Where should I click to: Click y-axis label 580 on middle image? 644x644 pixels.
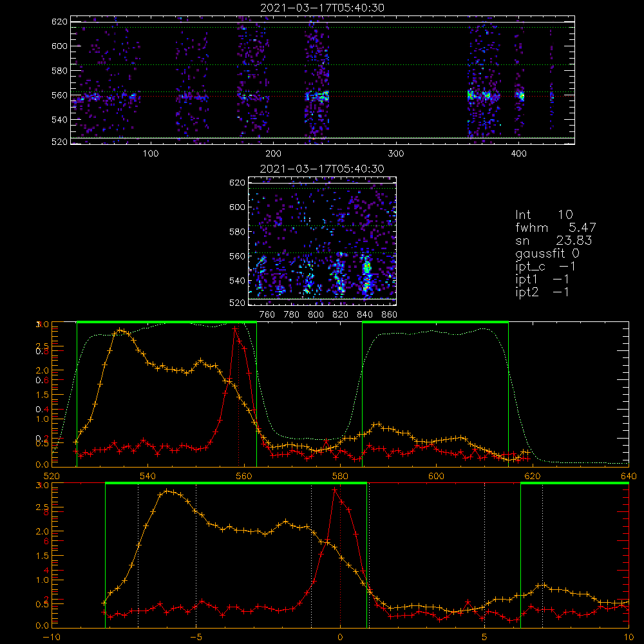coord(237,232)
